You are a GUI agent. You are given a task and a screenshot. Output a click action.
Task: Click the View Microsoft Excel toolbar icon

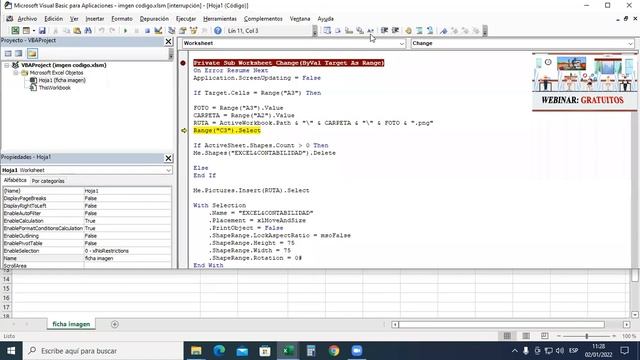(x=15, y=31)
